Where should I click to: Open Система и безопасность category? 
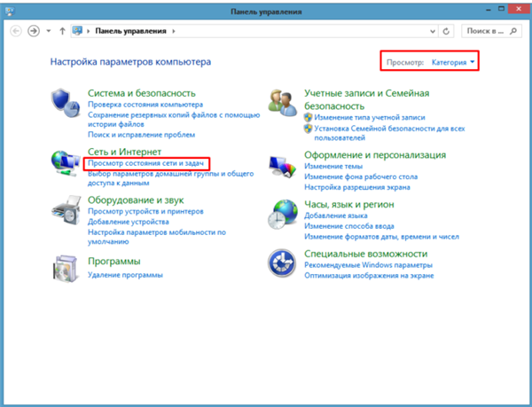coord(142,93)
